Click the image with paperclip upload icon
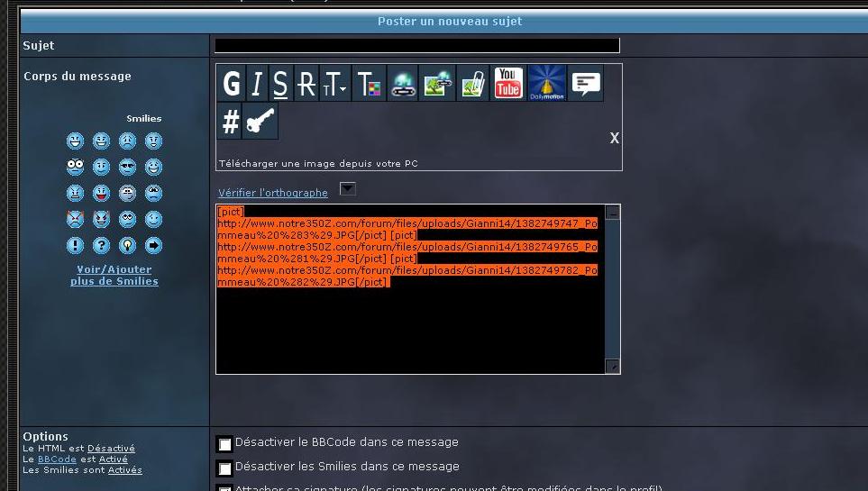 (473, 84)
